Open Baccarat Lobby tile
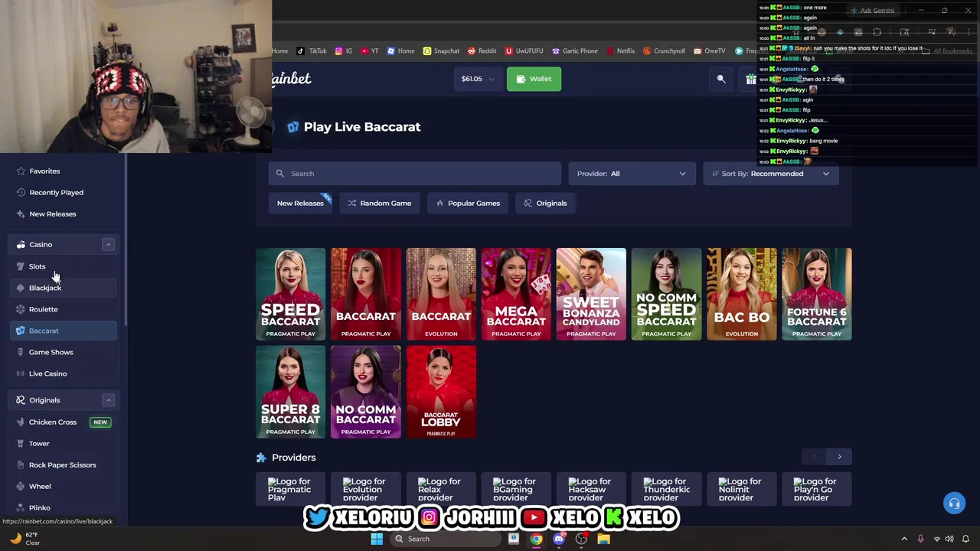980x551 pixels. 441,392
